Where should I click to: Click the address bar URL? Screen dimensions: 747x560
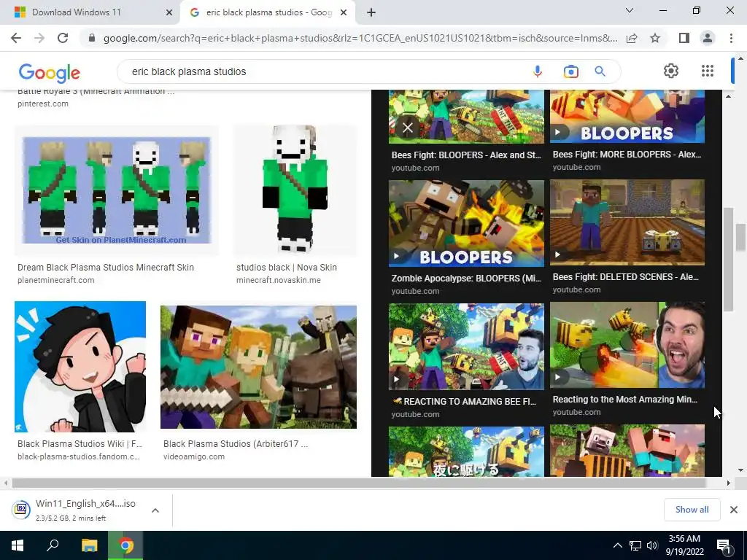point(360,38)
